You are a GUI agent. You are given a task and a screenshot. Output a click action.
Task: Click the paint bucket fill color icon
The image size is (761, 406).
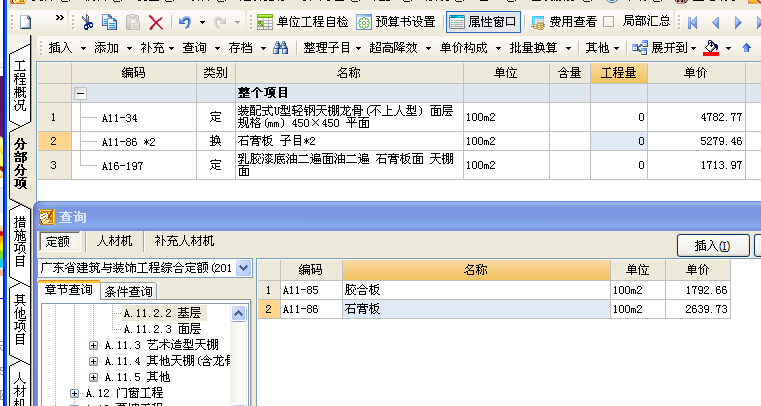coord(711,48)
